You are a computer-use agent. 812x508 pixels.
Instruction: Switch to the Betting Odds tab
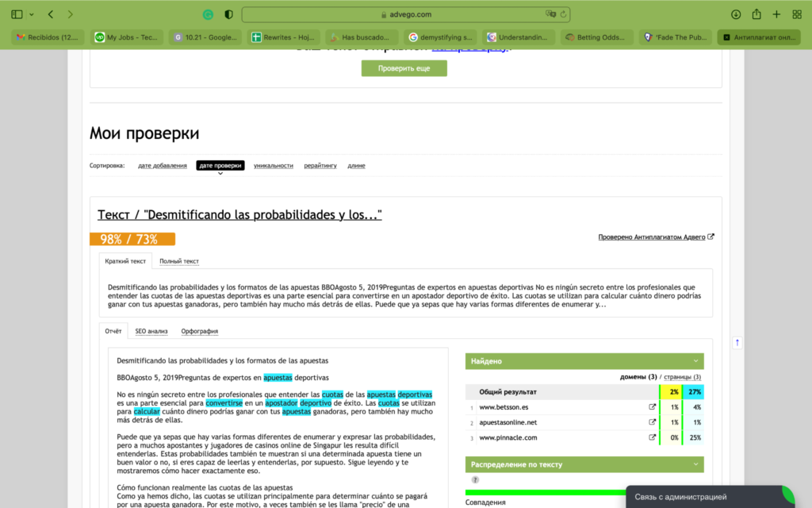click(596, 37)
